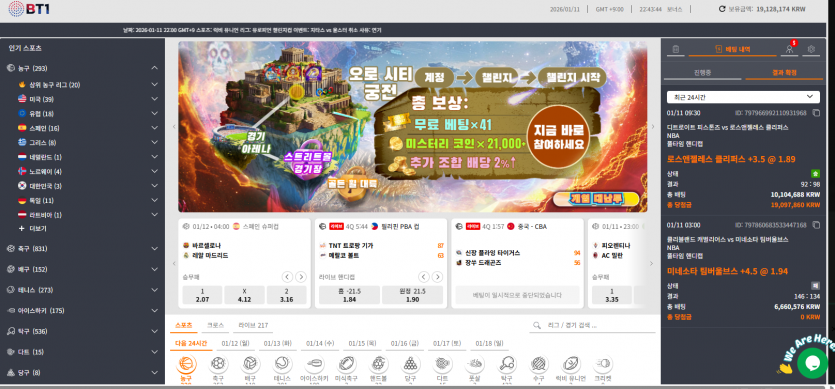835x389 pixels.
Task: Pick 홈 -21.5 handicap at 1.84
Action: tap(349, 295)
